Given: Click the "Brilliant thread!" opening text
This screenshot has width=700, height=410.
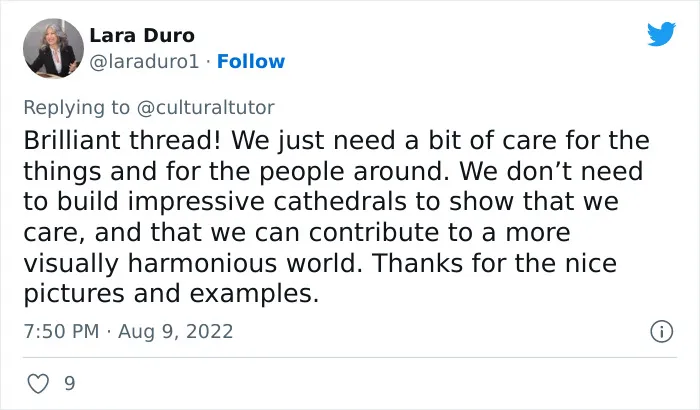Looking at the screenshot, I should coord(122,140).
